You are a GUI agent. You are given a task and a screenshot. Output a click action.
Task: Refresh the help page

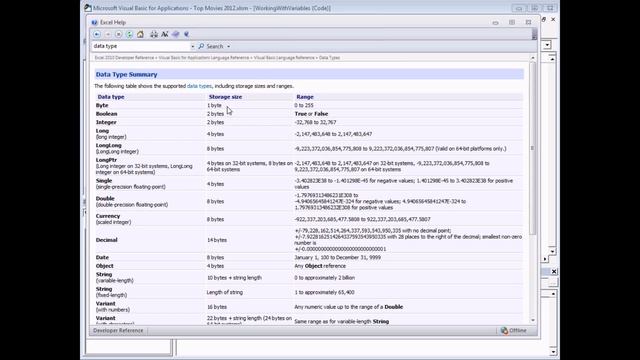click(x=129, y=34)
